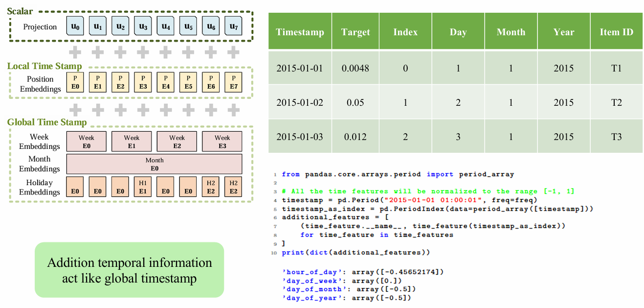Click the Year cell in the 2015-01-02 row
The width and height of the screenshot is (644, 308).
tap(564, 102)
